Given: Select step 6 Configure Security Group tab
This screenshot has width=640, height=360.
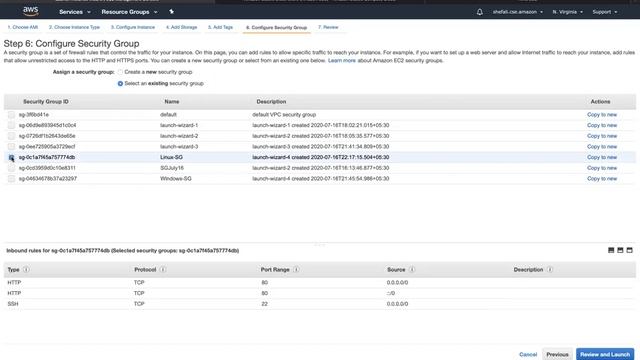Looking at the screenshot, I should pos(276,27).
